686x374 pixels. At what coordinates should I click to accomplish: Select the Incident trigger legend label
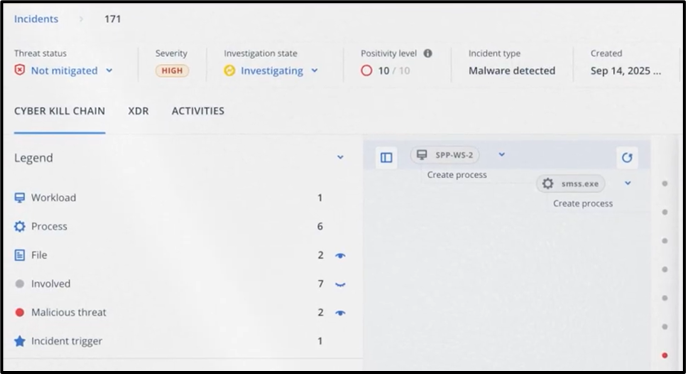click(x=66, y=341)
